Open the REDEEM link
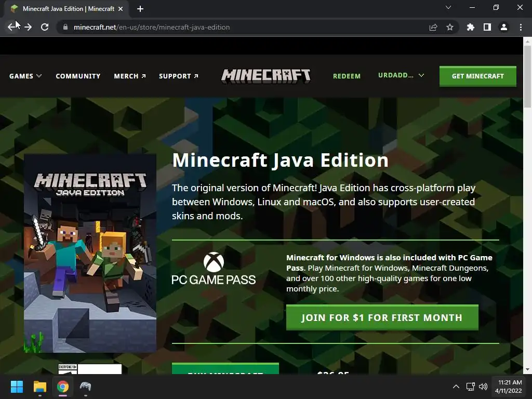This screenshot has height=399, width=532. [x=347, y=76]
